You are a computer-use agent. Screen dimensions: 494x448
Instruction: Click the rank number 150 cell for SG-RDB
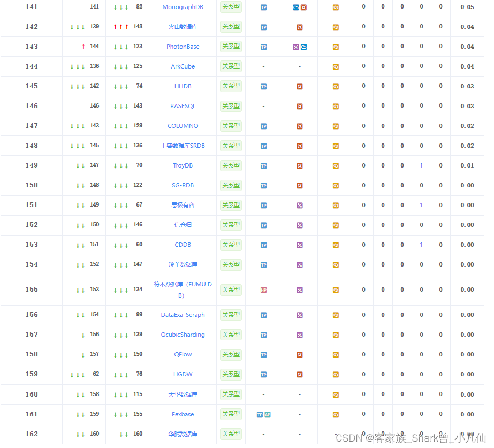pyautogui.click(x=32, y=185)
